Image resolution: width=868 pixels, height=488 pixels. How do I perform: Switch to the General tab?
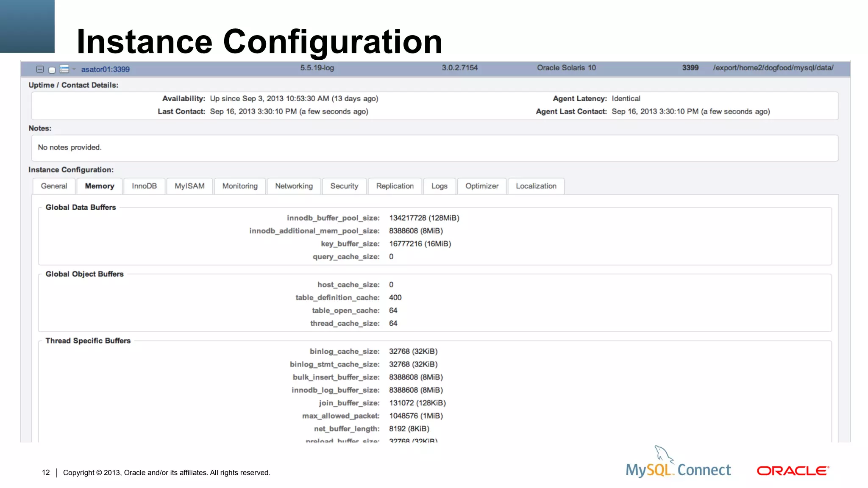[54, 186]
